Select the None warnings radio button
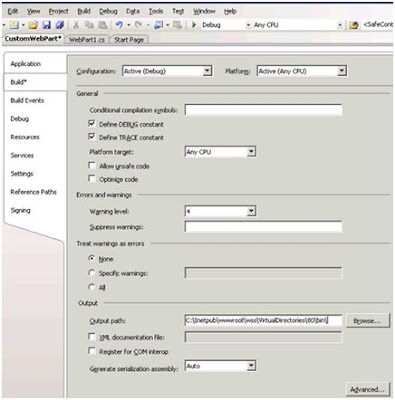 pyautogui.click(x=91, y=258)
